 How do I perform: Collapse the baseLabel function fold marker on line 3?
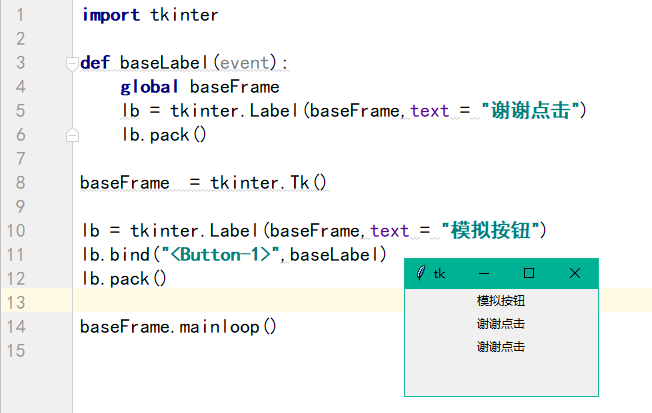click(72, 64)
